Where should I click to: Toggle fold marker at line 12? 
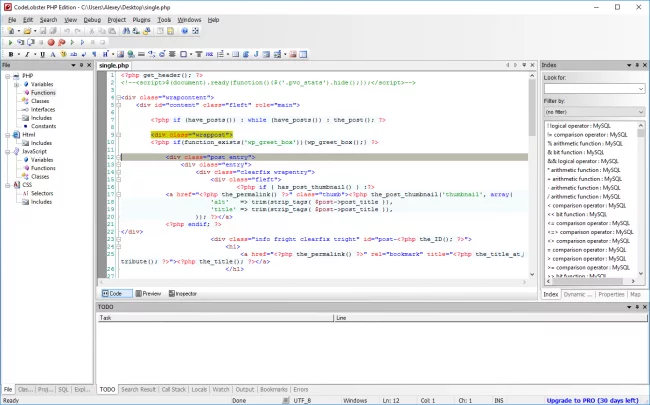tap(119, 157)
